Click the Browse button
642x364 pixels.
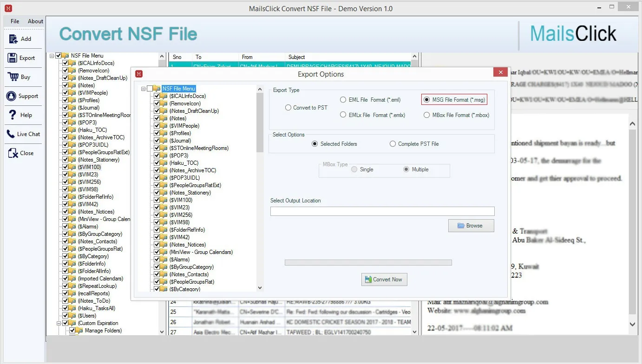tap(471, 226)
